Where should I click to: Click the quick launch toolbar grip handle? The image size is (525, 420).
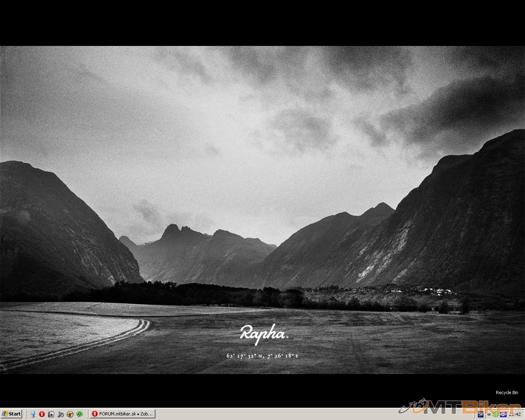pos(26,414)
